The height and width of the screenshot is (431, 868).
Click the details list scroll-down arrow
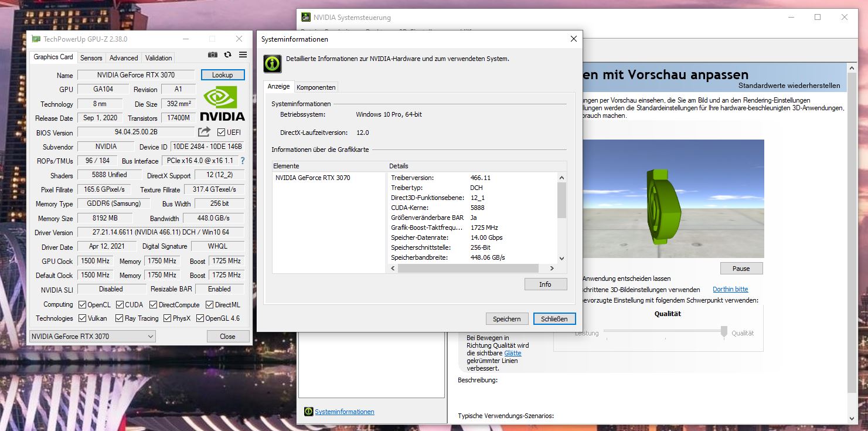pos(561,258)
